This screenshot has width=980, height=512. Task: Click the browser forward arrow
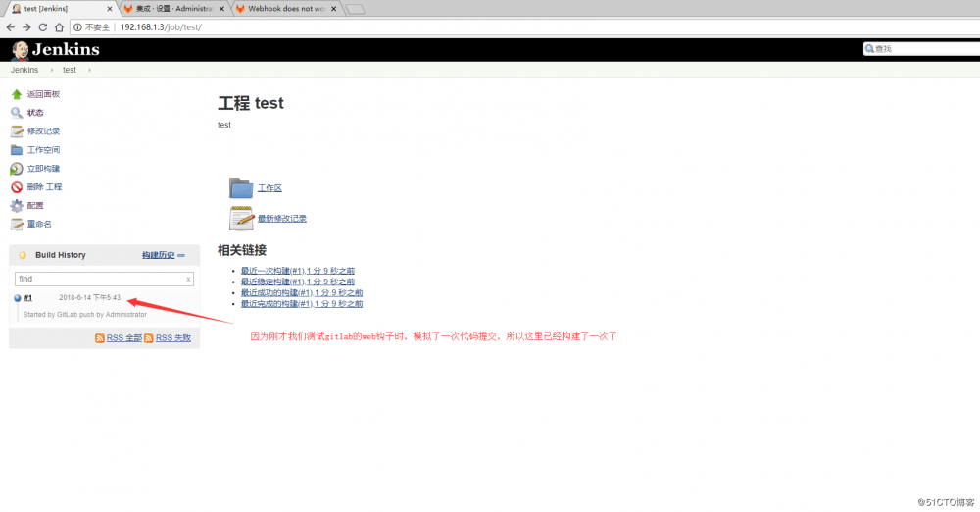(x=26, y=26)
